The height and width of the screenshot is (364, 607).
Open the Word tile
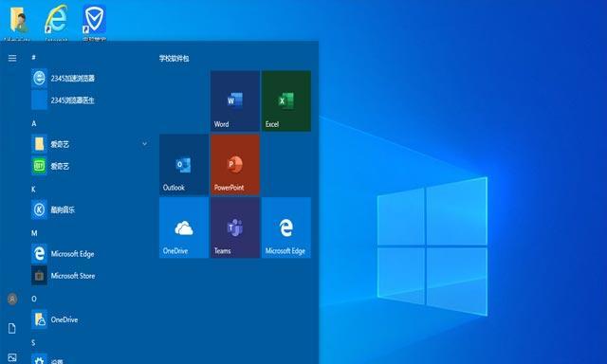click(x=235, y=101)
